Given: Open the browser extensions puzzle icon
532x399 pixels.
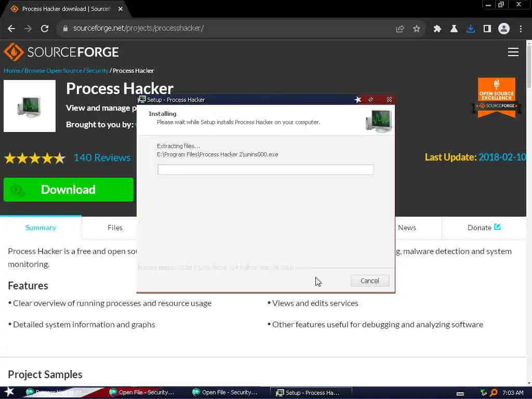Looking at the screenshot, I should 437,29.
